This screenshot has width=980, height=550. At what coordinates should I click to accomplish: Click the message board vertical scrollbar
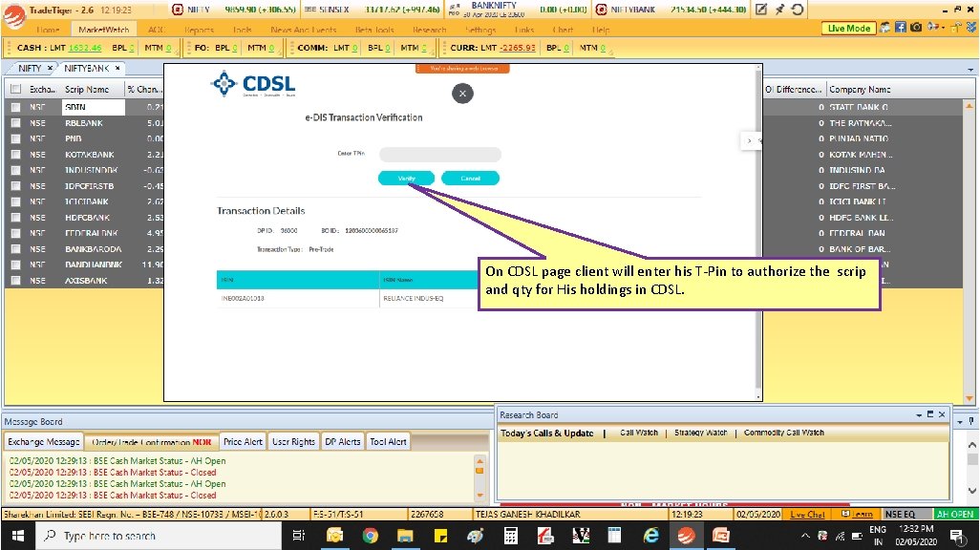tap(480, 478)
